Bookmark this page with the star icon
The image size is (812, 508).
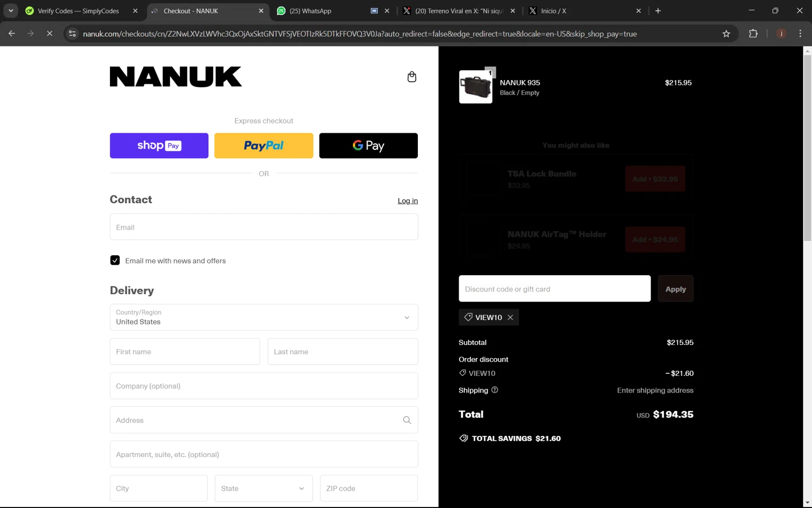coord(726,34)
